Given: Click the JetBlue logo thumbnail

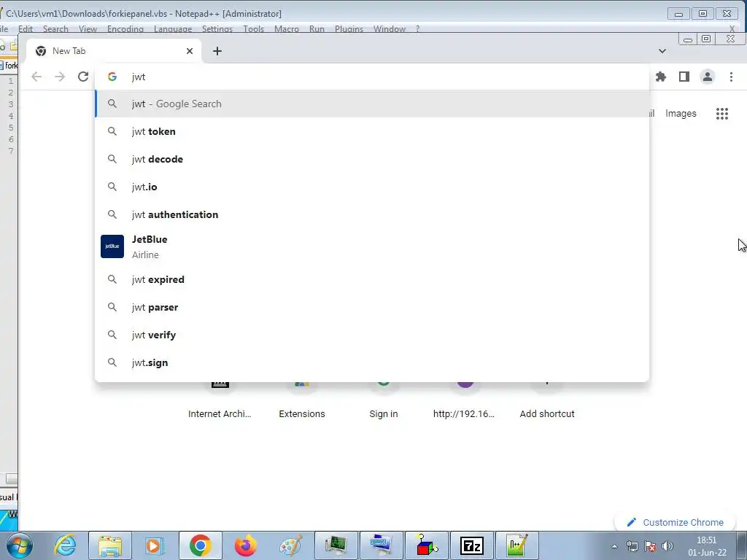Looking at the screenshot, I should [112, 246].
